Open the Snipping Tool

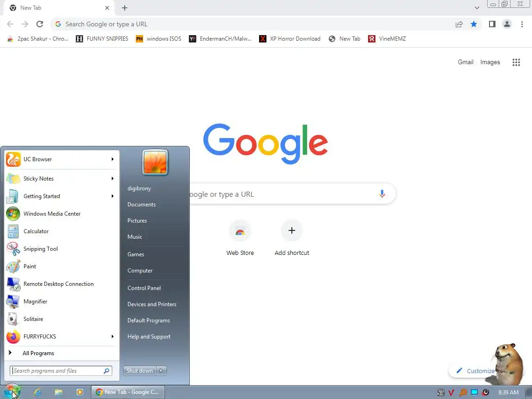pyautogui.click(x=62, y=249)
